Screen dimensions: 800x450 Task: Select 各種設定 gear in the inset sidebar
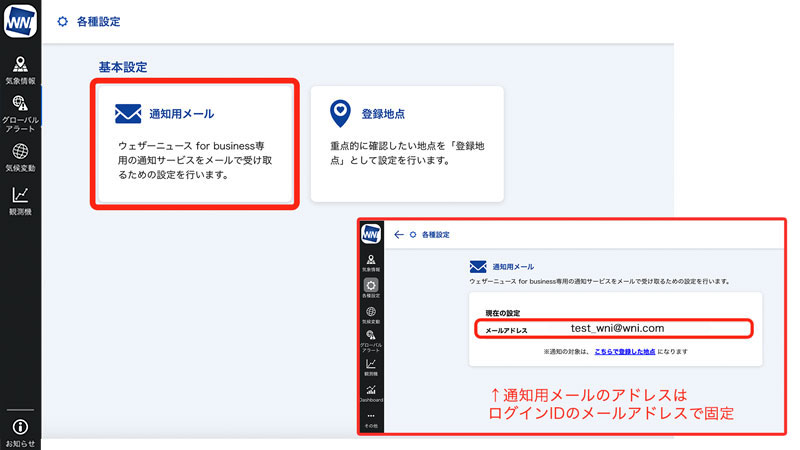tap(371, 288)
